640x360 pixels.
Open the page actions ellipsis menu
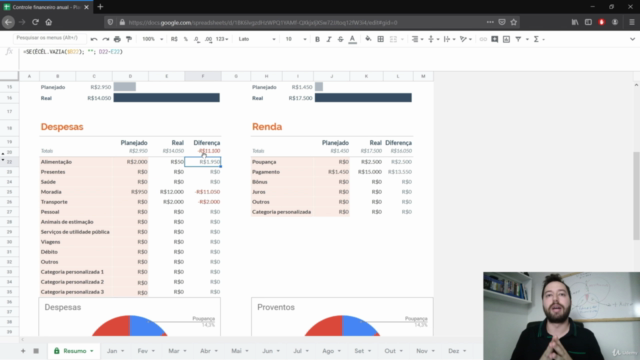coord(490,22)
